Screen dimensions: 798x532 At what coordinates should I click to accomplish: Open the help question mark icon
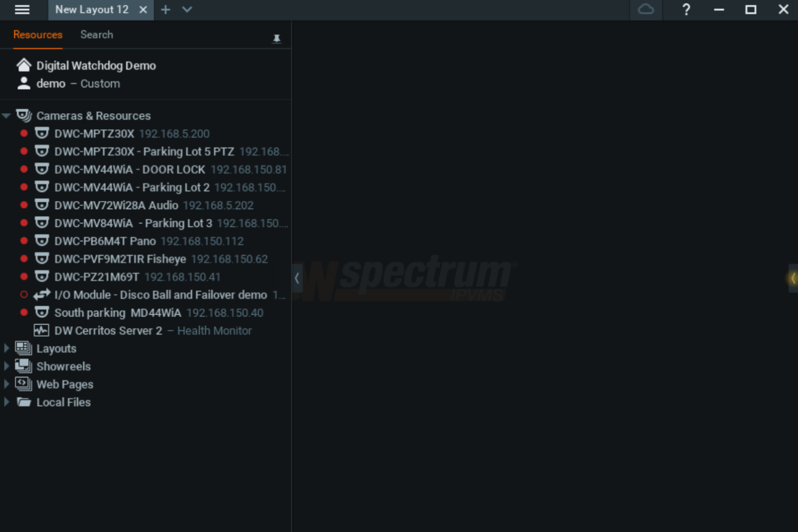coord(686,10)
